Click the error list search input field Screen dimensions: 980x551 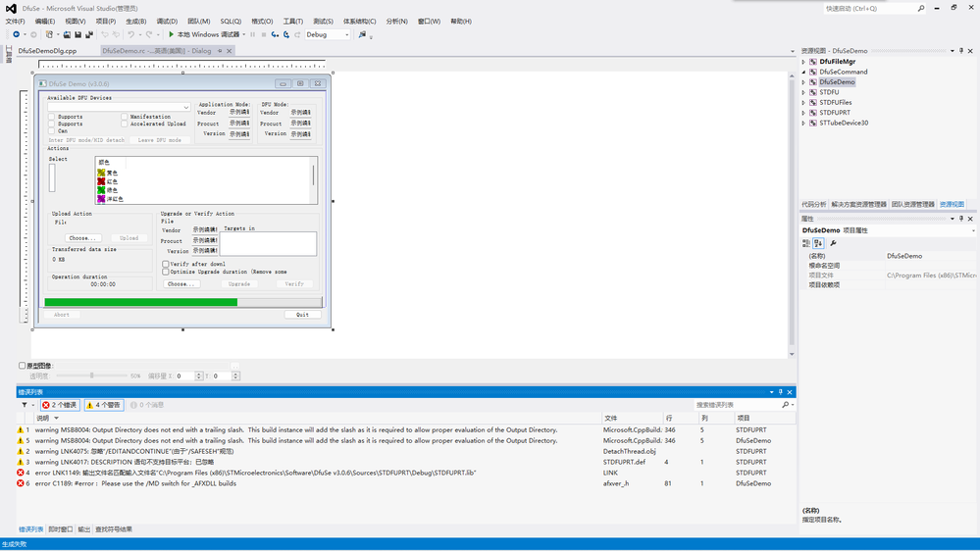738,405
